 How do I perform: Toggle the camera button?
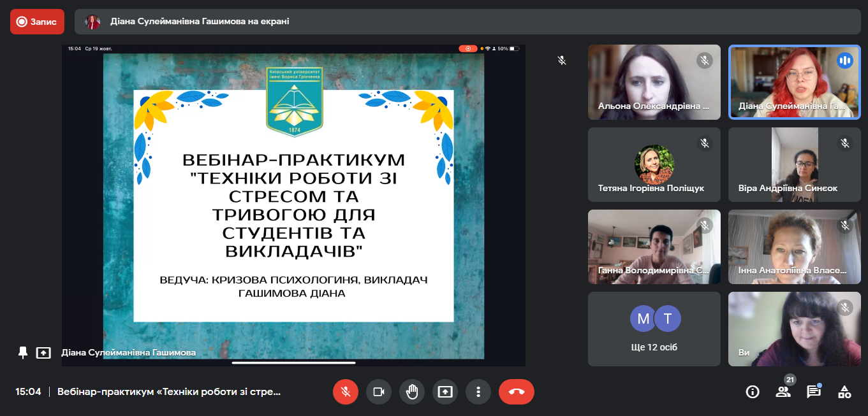tap(379, 392)
